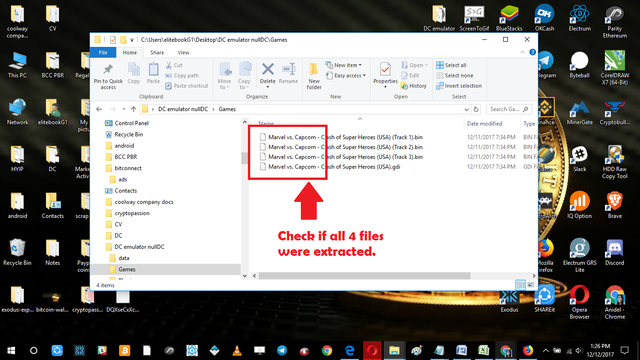Click the Copy ribbon icon
The height and width of the screenshot is (360, 640).
[133, 73]
